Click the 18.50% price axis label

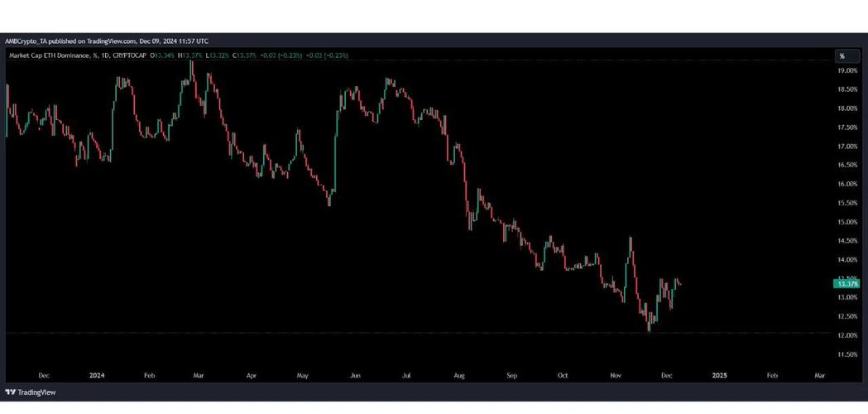[x=847, y=89]
